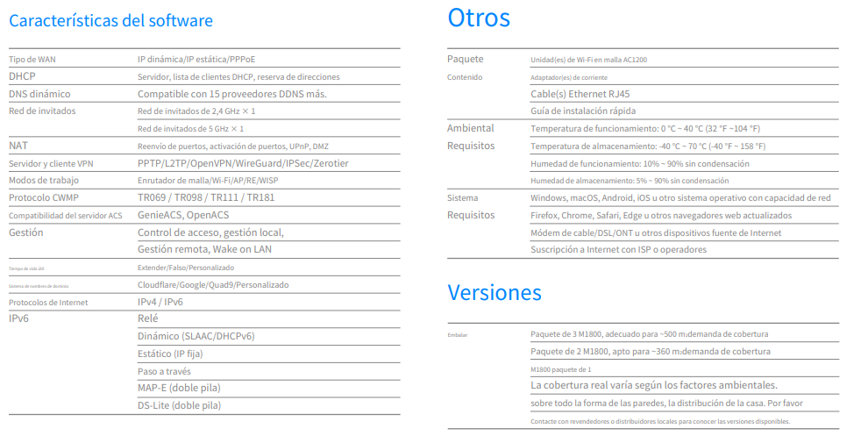Click the 'DNS dinámico' row label
The width and height of the screenshot is (868, 443).
click(x=39, y=94)
